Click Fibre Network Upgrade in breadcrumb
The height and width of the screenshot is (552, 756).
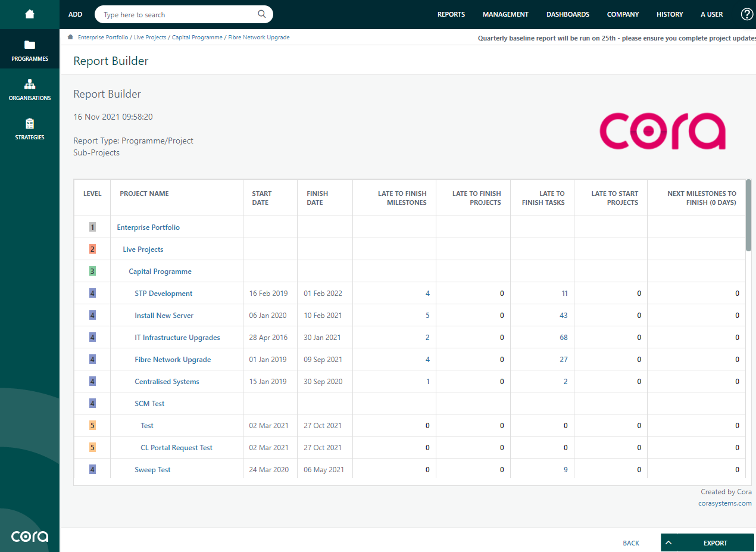point(259,37)
